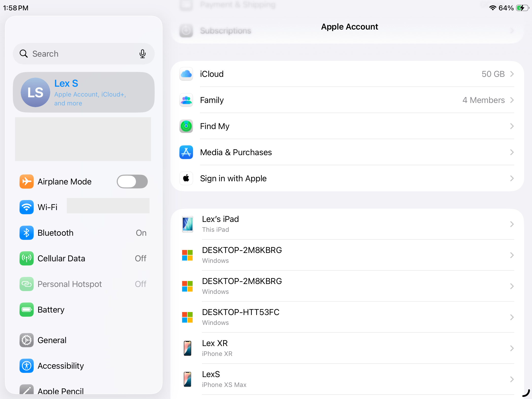Open Media & Purchases settings
Viewport: 532px width, 399px height.
point(347,152)
